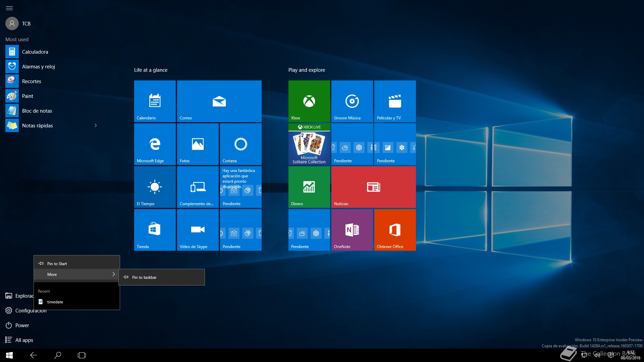Viewport: 644px width, 362px height.
Task: Open Groove Música tile
Action: pyautogui.click(x=352, y=101)
